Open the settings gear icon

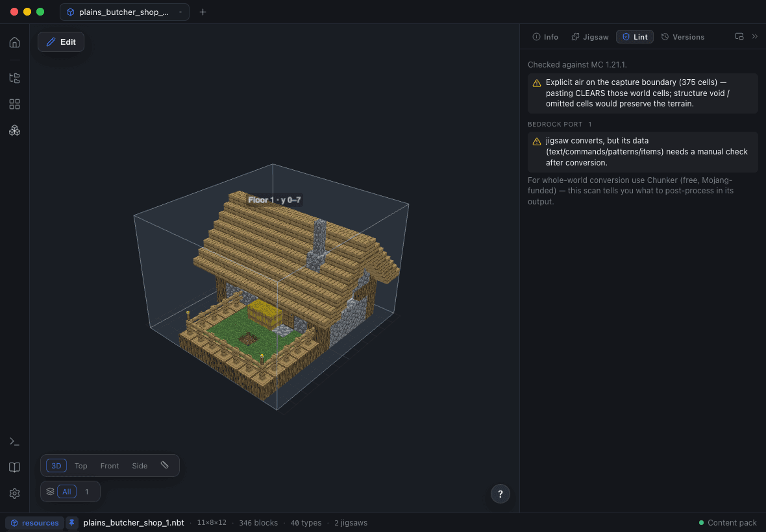(x=15, y=494)
